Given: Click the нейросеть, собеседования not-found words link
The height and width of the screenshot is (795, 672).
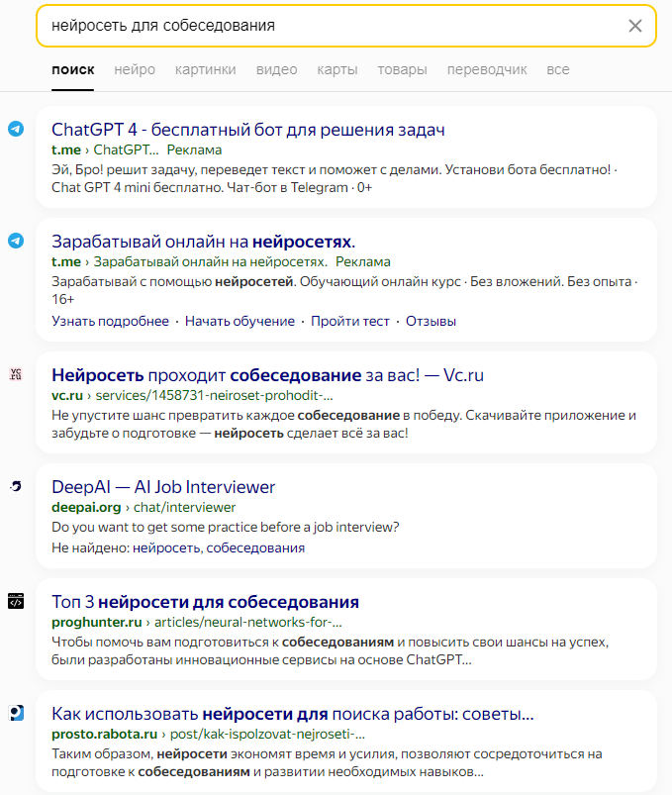Looking at the screenshot, I should [219, 548].
